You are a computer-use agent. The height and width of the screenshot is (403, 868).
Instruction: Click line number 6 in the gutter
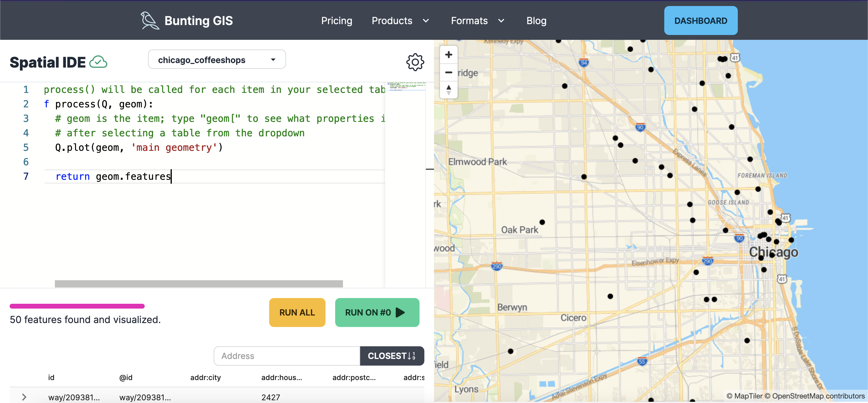(26, 162)
